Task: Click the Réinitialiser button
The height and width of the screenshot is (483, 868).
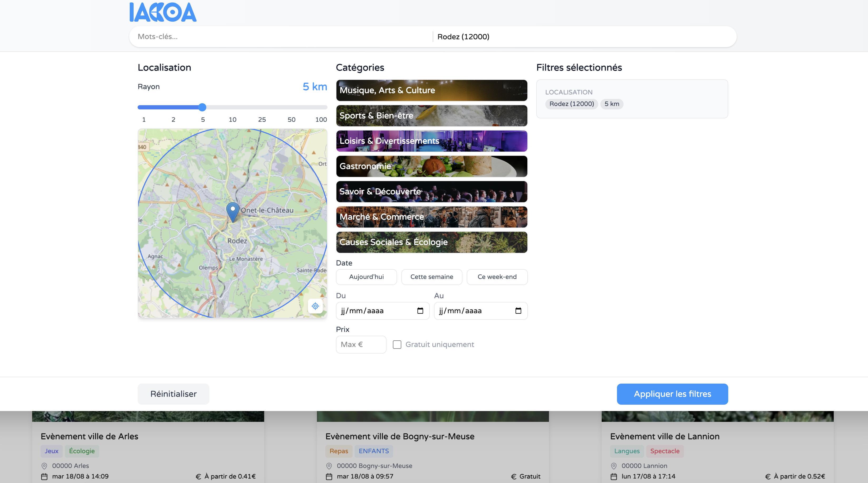Action: tap(173, 394)
